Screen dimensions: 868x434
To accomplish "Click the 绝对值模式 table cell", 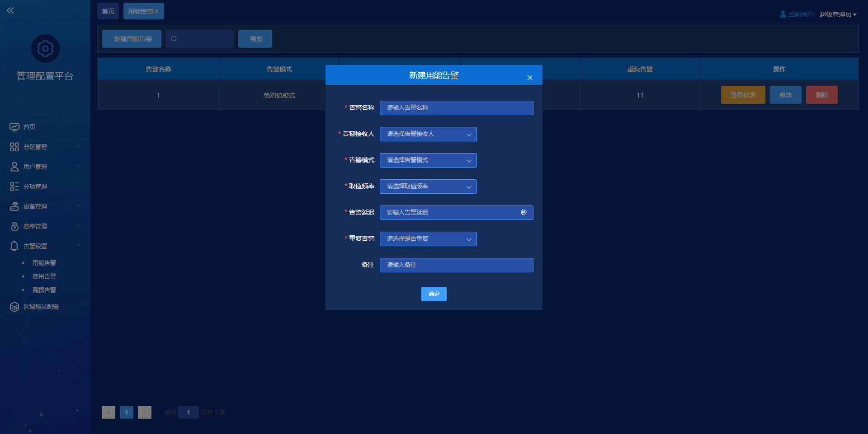I will pyautogui.click(x=279, y=95).
